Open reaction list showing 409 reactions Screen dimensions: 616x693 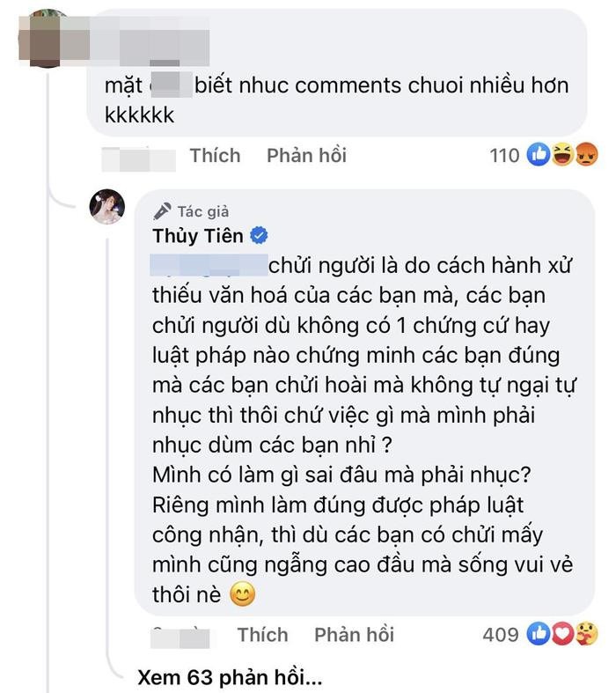pyautogui.click(x=502, y=634)
